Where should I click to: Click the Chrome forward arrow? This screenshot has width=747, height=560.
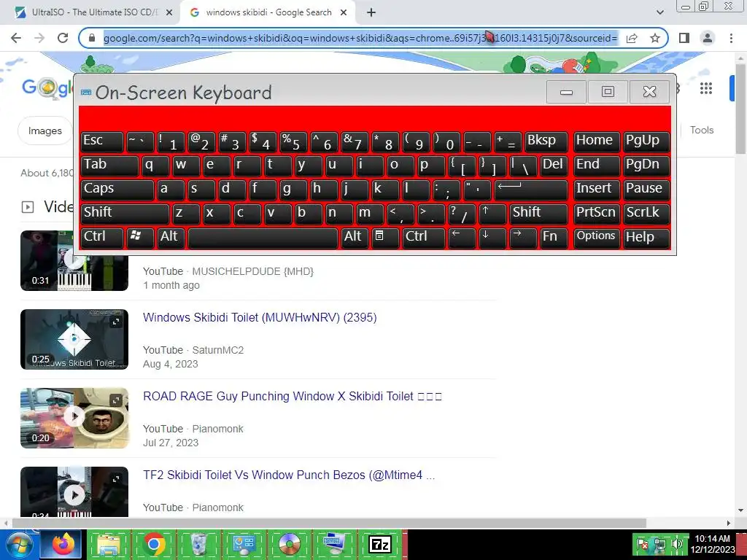pos(39,38)
